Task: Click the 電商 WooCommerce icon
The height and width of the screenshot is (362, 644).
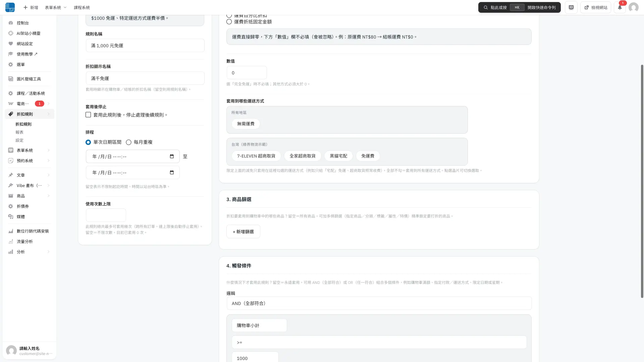Action: [x=11, y=104]
